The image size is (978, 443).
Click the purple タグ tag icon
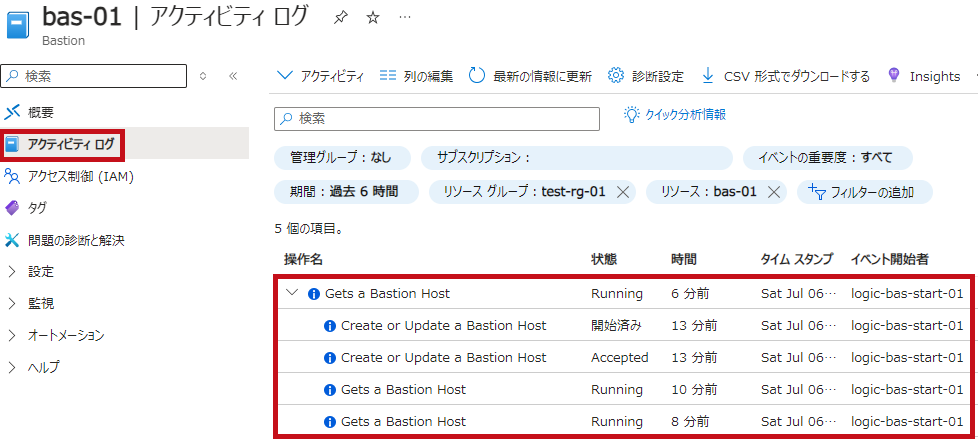tap(12, 208)
